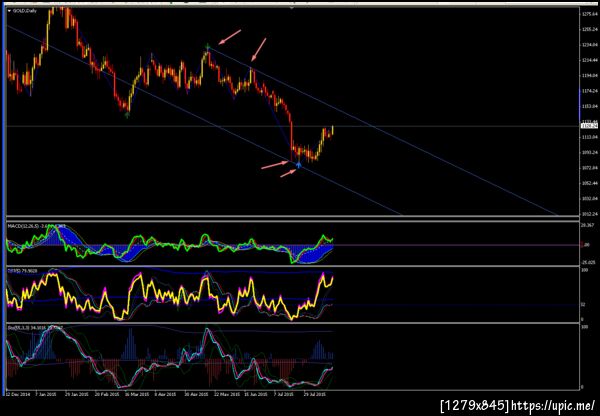Click the 1012.24 price axis label
This screenshot has height=416, width=600.
click(x=590, y=214)
